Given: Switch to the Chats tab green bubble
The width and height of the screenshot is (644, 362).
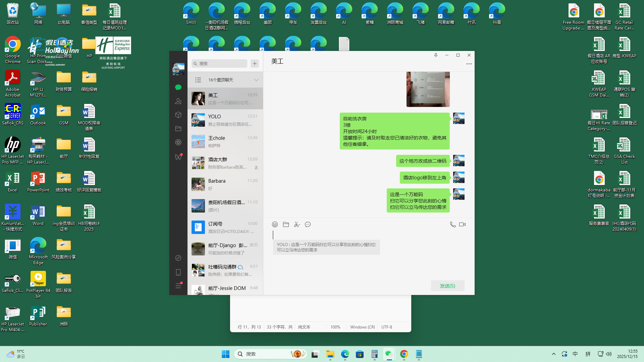Looking at the screenshot, I should point(178,87).
